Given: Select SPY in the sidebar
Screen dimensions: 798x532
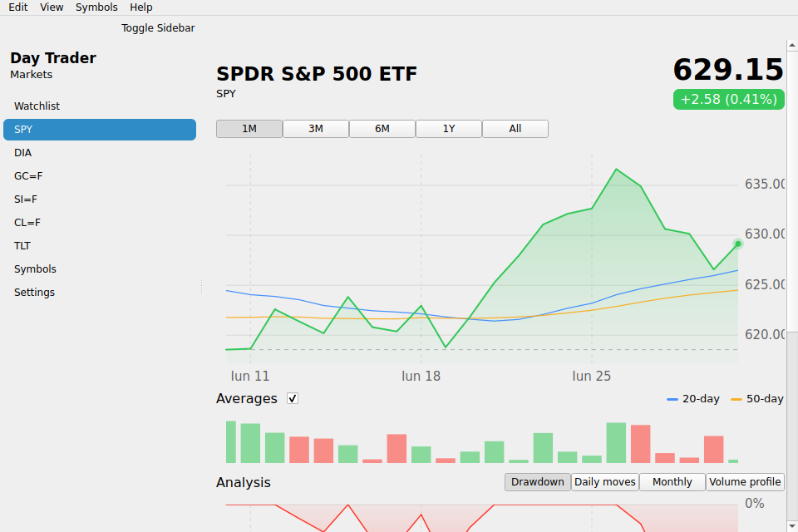Looking at the screenshot, I should coord(100,130).
